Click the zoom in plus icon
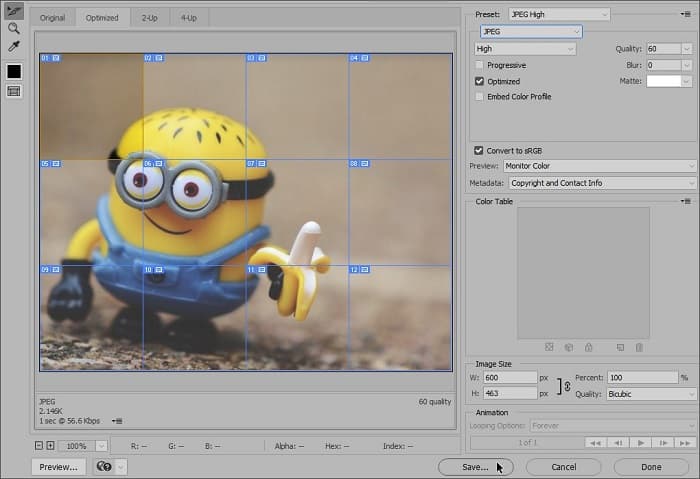 coord(50,445)
